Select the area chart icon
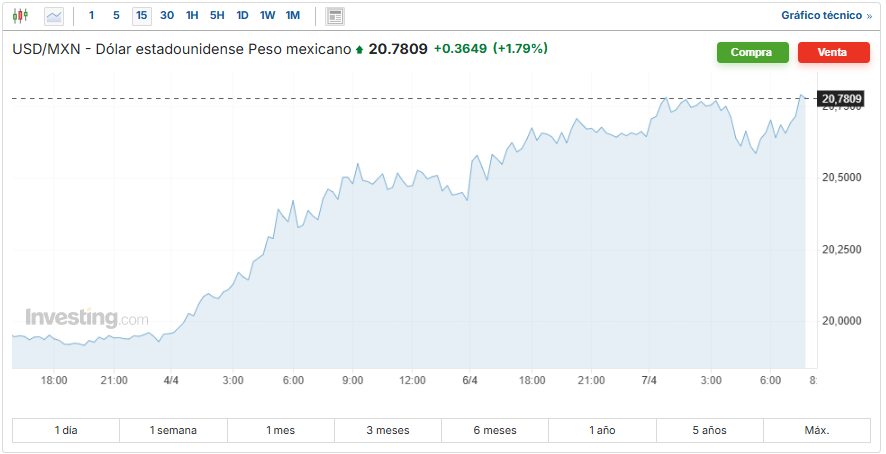Image resolution: width=886 pixels, height=454 pixels. 54,16
